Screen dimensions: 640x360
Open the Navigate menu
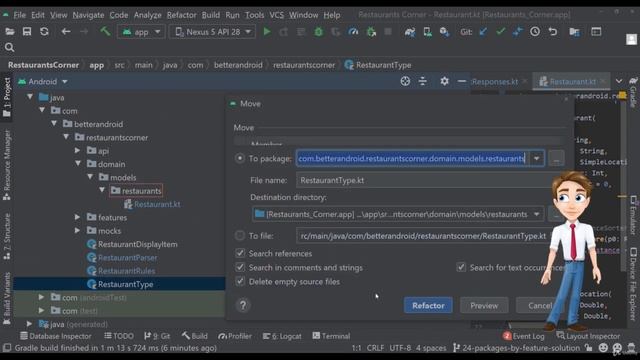tap(88, 15)
